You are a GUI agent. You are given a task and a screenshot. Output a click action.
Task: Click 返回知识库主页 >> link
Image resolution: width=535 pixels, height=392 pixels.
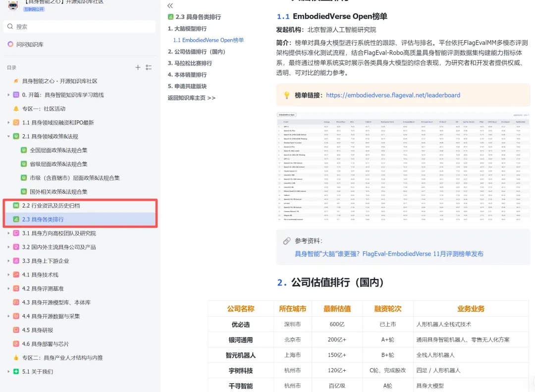(191, 98)
